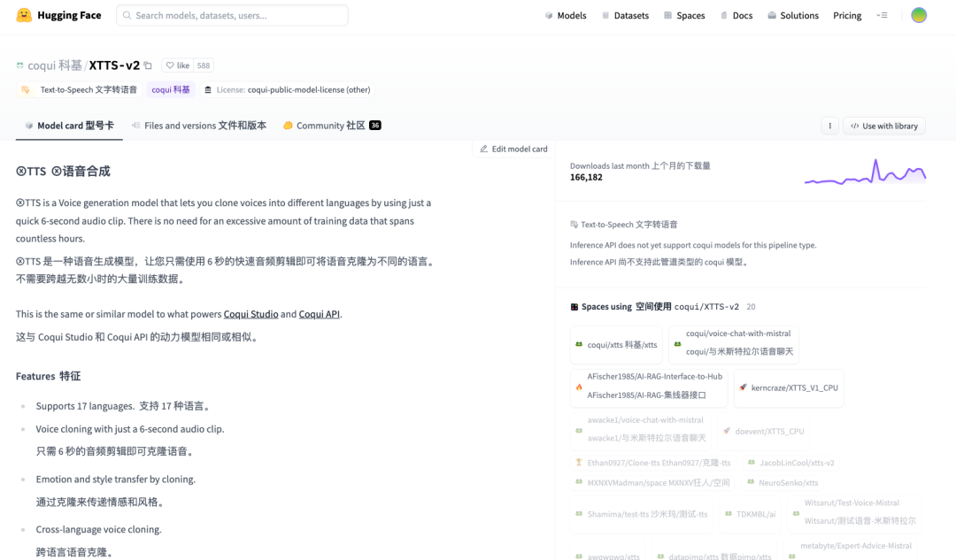Open MXNXVMadman/space entry

(x=653, y=483)
